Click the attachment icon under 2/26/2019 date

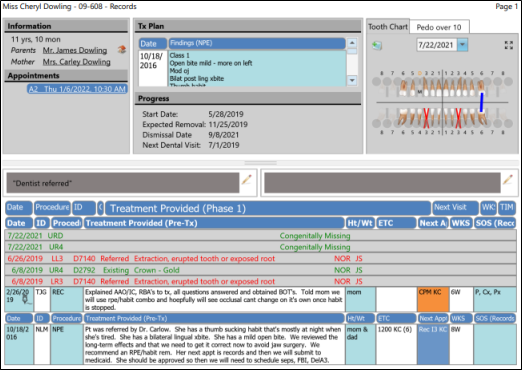coord(25,300)
